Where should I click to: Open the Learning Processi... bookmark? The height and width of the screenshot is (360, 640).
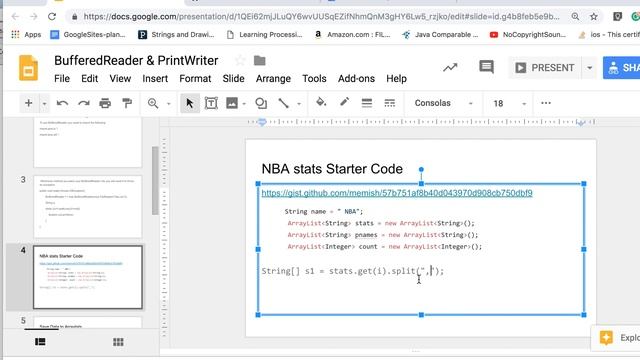[264, 35]
